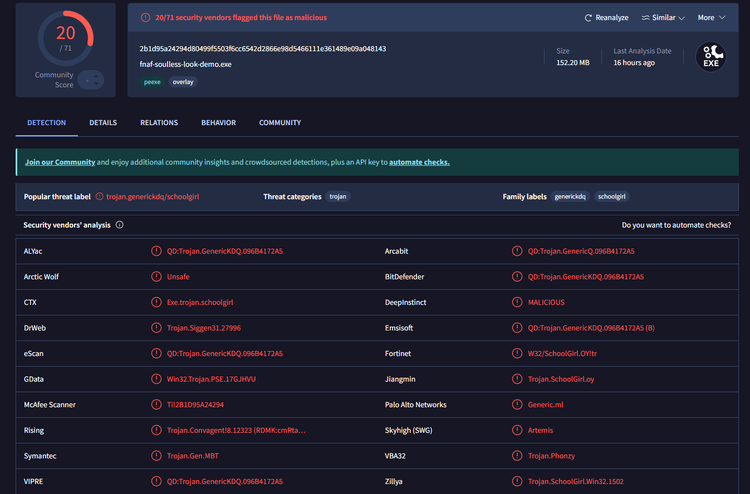Click the MALICIOUS DeepInstinct result

(x=546, y=302)
